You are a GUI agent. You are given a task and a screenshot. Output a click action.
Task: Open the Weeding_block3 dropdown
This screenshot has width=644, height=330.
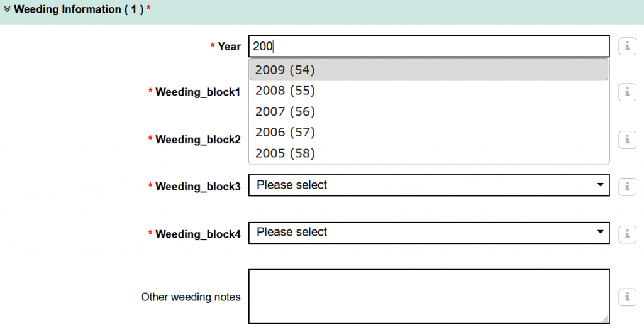click(x=429, y=185)
